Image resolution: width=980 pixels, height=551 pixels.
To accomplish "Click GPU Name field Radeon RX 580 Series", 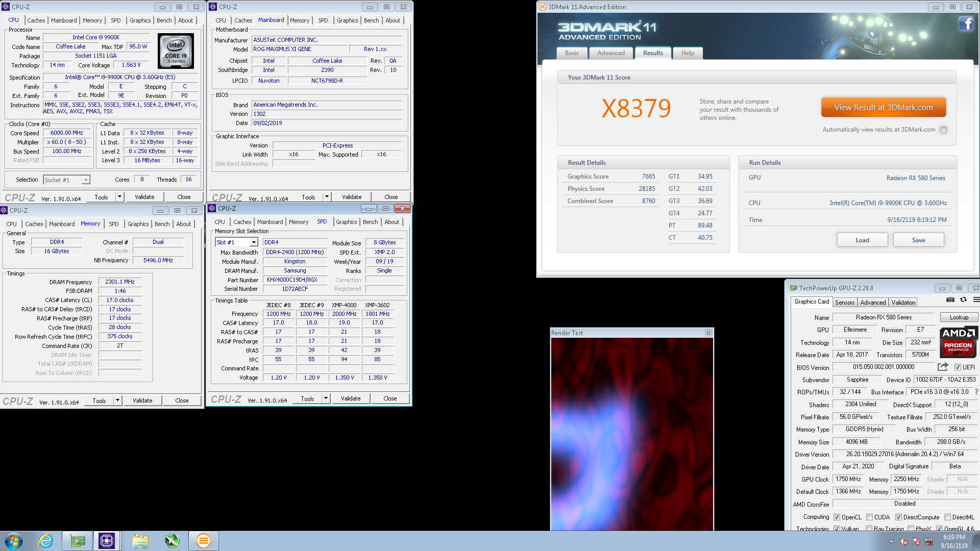I will 884,317.
